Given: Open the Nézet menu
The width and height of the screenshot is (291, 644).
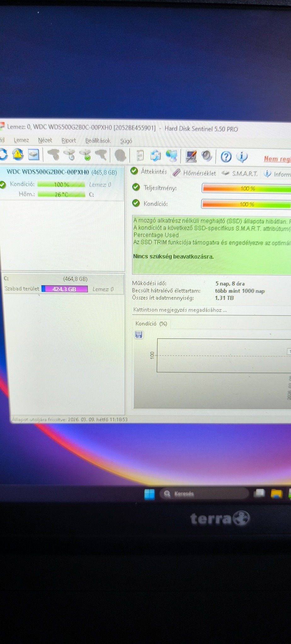Looking at the screenshot, I should point(45,140).
